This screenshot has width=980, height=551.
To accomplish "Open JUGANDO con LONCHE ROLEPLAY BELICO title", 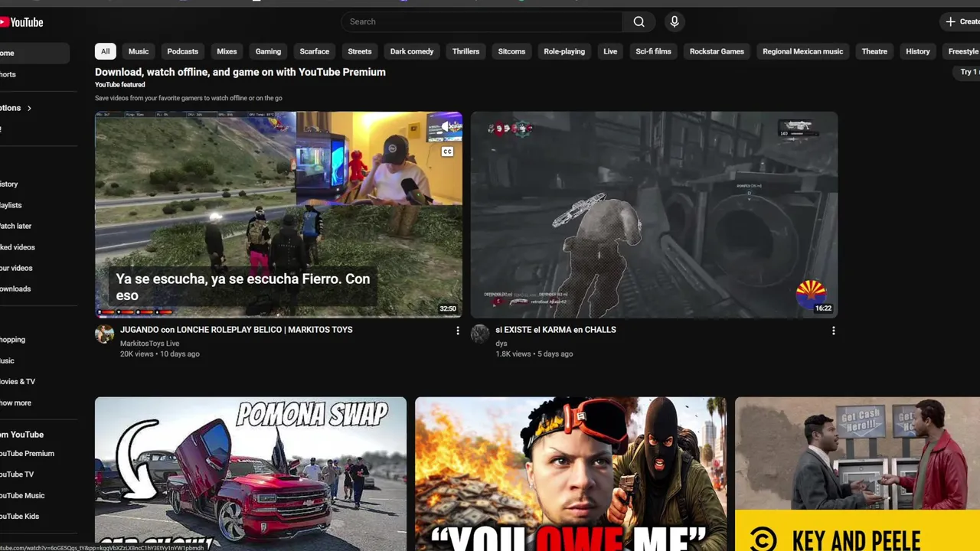I will [x=236, y=330].
